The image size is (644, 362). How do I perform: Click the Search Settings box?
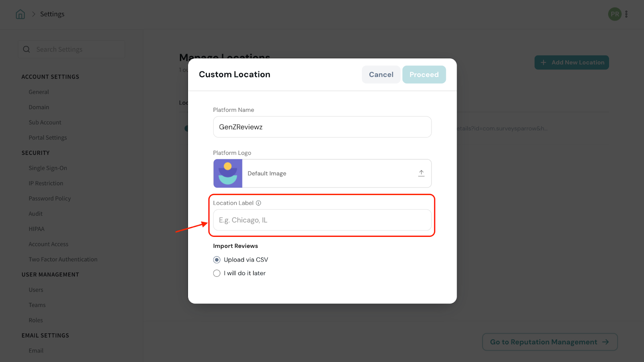[x=76, y=49]
